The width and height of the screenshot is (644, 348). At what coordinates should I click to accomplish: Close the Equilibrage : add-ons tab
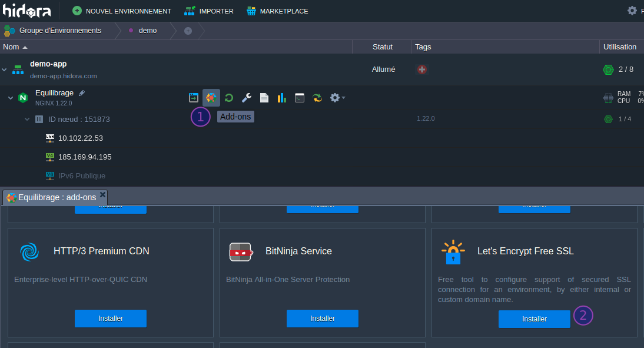(102, 194)
